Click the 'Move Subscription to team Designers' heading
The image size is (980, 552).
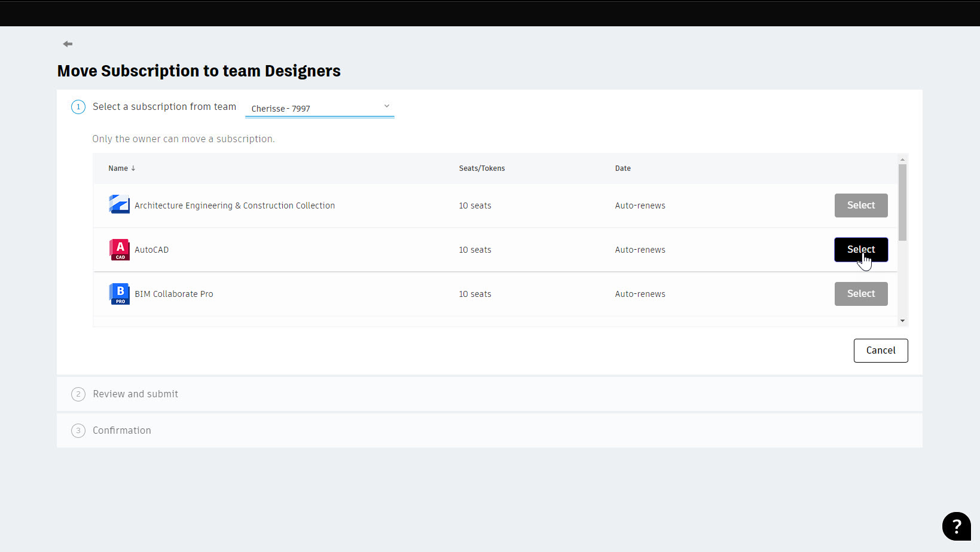pos(199,71)
